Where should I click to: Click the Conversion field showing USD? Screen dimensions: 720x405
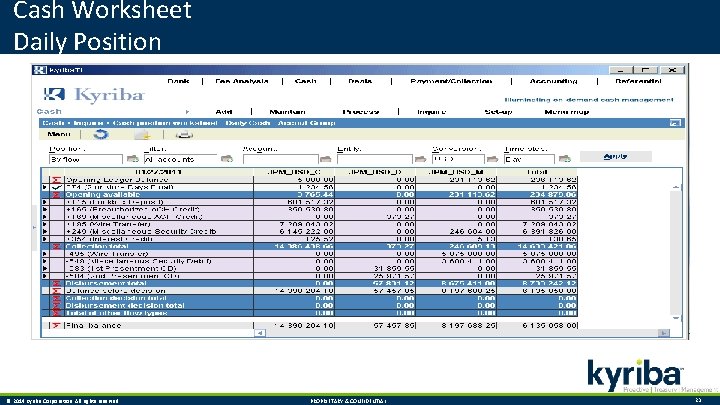(x=458, y=159)
